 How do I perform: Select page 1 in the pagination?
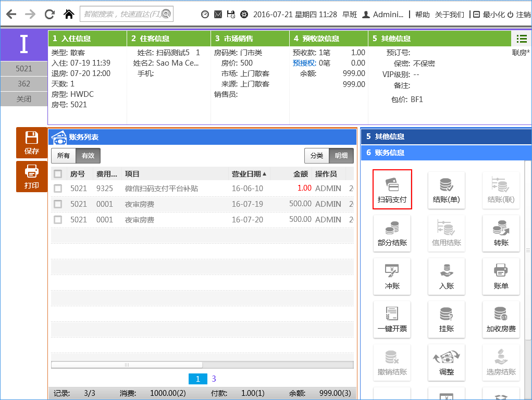(x=198, y=379)
